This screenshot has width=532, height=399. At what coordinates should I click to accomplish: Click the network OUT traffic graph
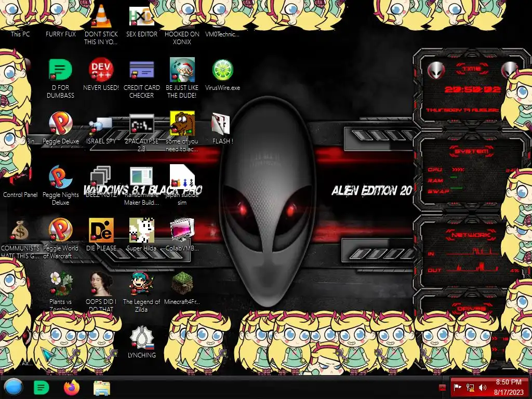pyautogui.click(x=472, y=268)
